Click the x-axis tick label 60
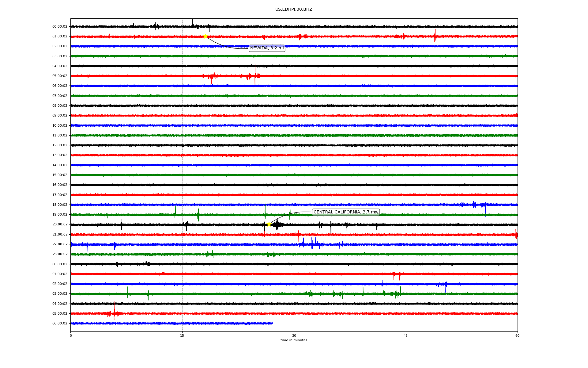This screenshot has width=588, height=368. (517, 335)
